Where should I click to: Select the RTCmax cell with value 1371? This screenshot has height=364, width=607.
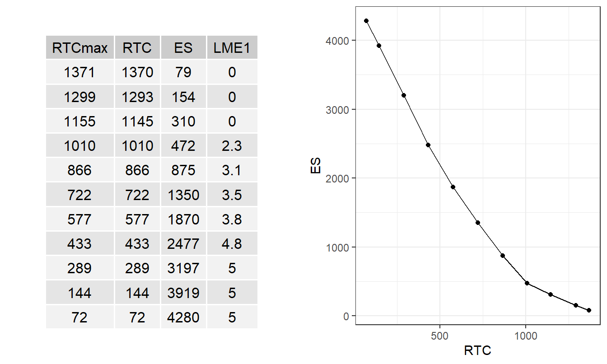(x=80, y=72)
